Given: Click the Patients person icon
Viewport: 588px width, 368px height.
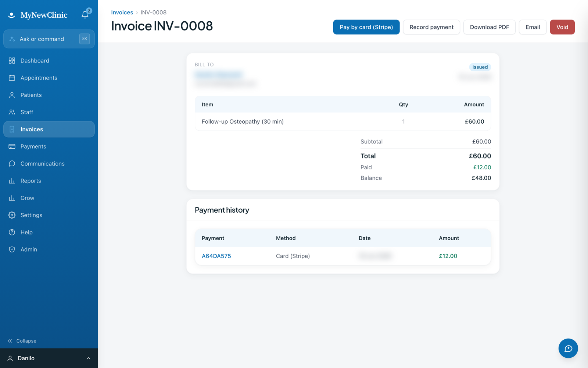Looking at the screenshot, I should point(12,95).
